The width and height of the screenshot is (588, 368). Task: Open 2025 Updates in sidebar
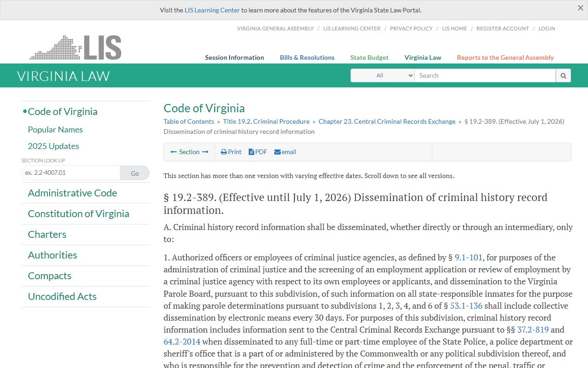pyautogui.click(x=53, y=146)
